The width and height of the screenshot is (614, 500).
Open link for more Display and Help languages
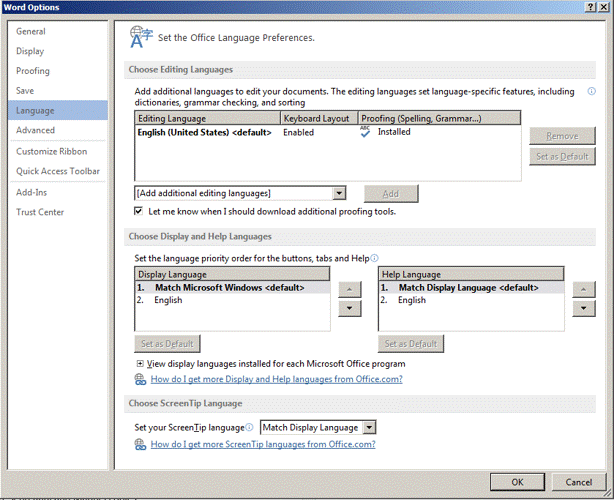(x=275, y=379)
